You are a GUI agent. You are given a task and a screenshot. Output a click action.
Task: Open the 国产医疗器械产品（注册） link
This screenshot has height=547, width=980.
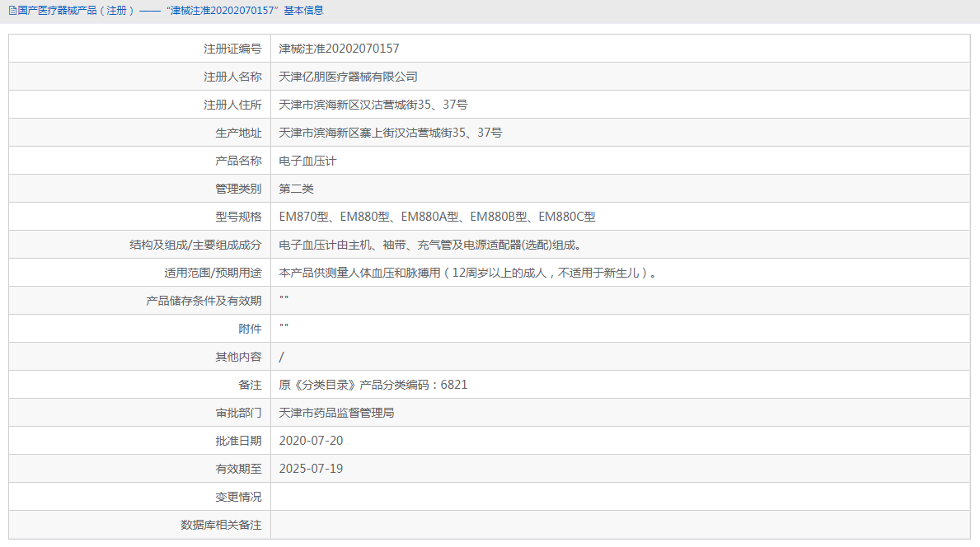tap(62, 10)
